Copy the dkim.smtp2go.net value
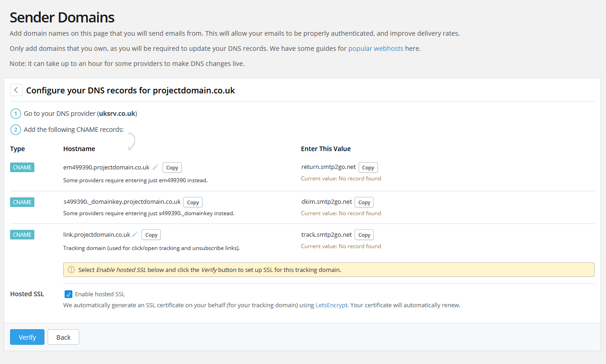 364,202
